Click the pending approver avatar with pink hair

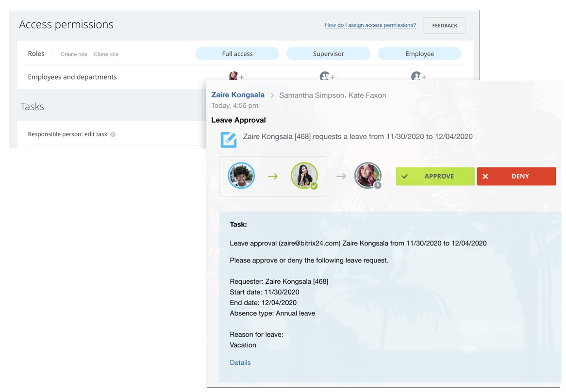367,175
